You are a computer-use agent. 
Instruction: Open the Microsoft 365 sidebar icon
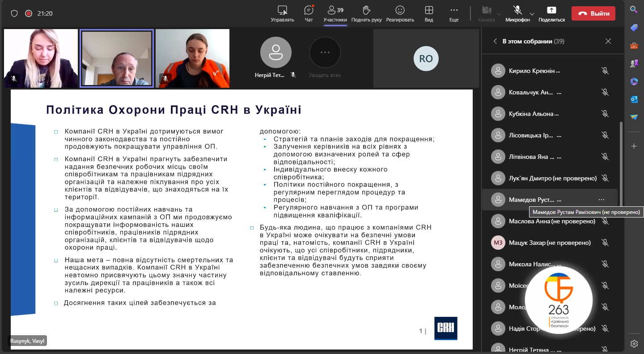pyautogui.click(x=634, y=81)
